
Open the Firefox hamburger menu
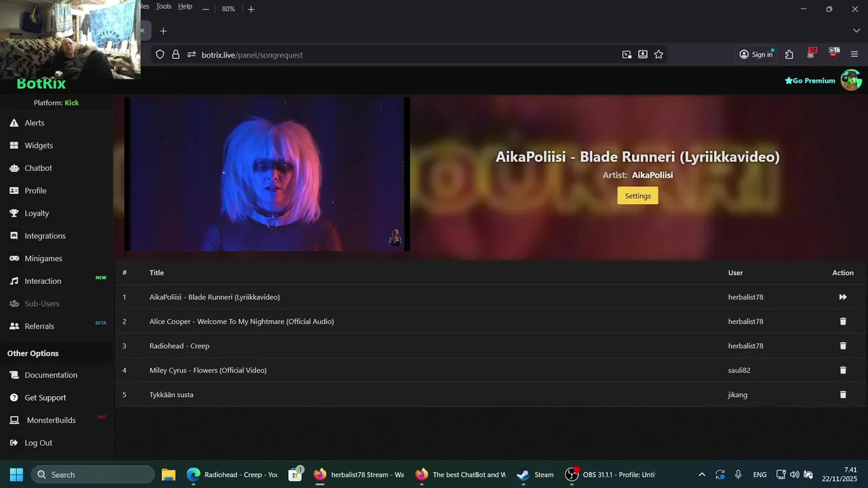point(854,54)
